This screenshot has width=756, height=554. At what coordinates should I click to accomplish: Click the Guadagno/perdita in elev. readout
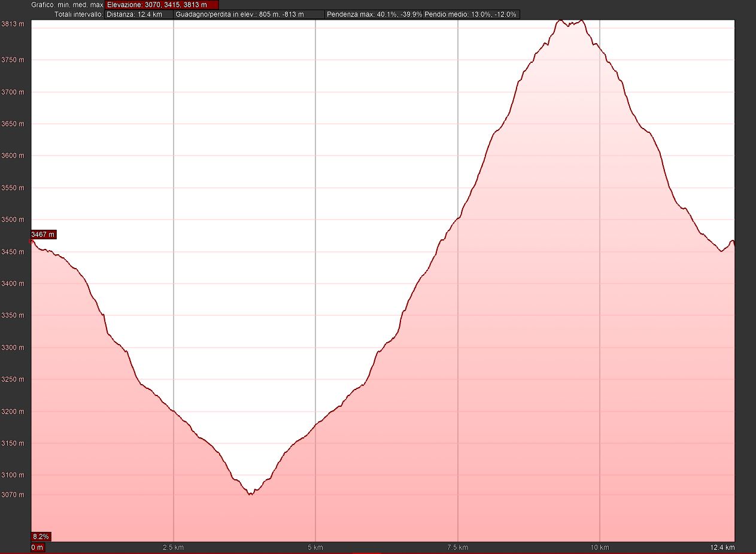click(x=248, y=14)
